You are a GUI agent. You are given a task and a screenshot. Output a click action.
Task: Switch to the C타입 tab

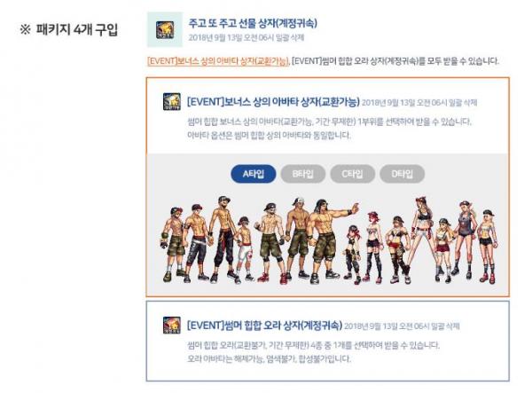pos(353,174)
